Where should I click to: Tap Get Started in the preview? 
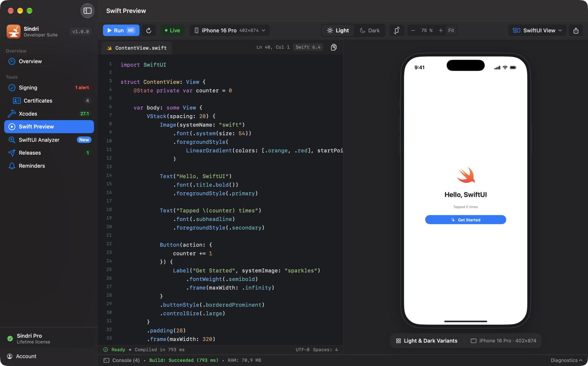(465, 220)
